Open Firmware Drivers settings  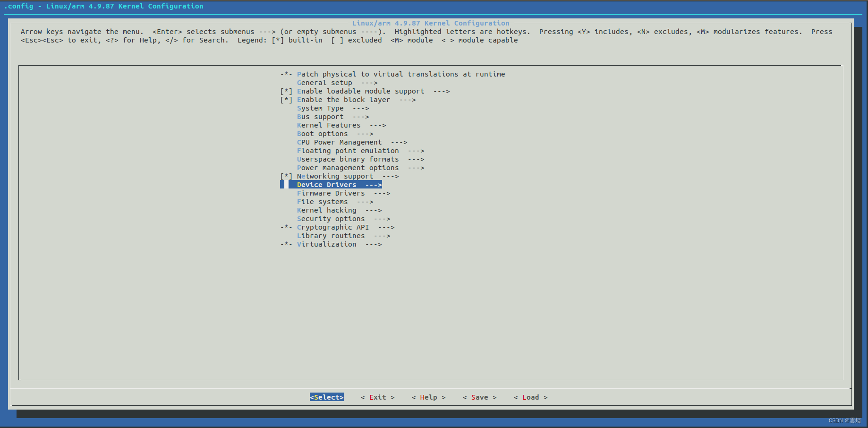tap(331, 193)
